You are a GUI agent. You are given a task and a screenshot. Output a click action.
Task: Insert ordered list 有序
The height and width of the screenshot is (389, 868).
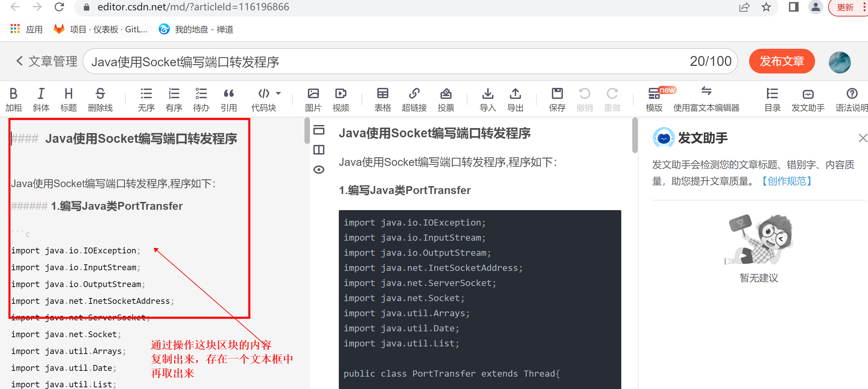[174, 100]
